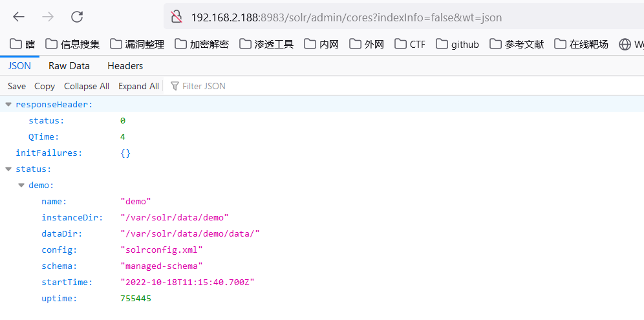The width and height of the screenshot is (644, 320).
Task: Collapse the demo core node
Action: 21,186
